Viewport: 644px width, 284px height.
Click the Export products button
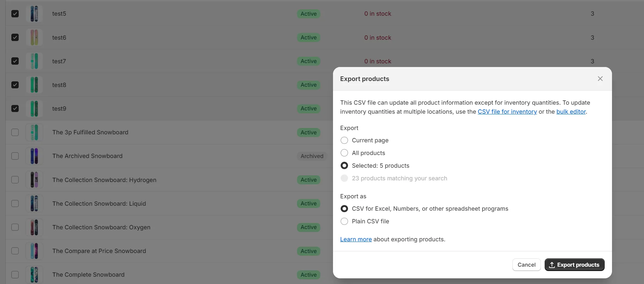coord(574,265)
